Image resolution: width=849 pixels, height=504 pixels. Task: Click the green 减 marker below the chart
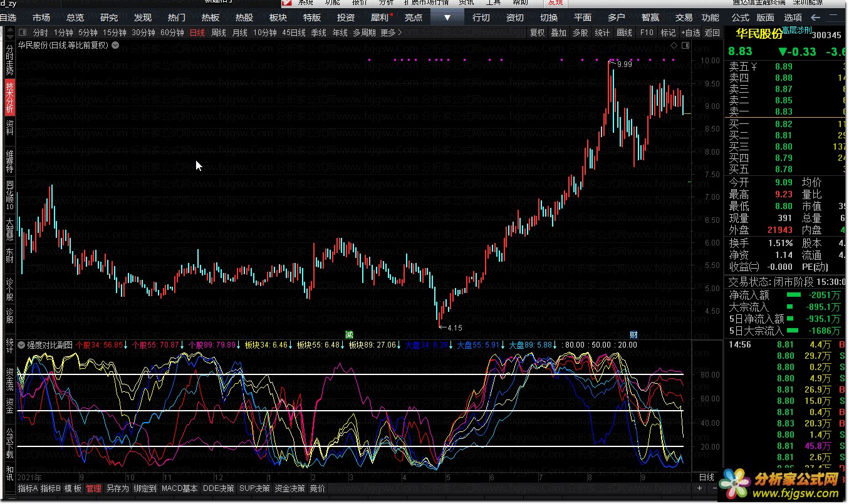pyautogui.click(x=350, y=335)
